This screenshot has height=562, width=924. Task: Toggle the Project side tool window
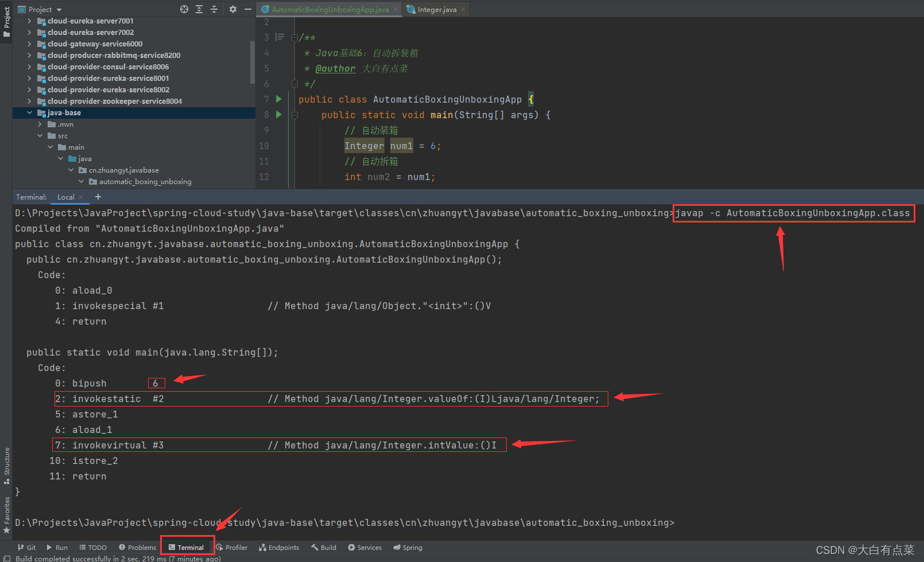coord(6,22)
